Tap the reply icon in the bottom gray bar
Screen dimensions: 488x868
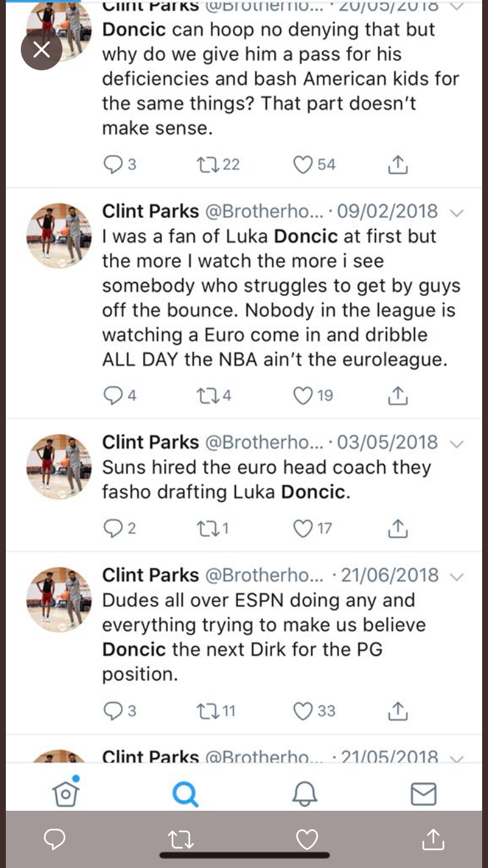tap(55, 839)
